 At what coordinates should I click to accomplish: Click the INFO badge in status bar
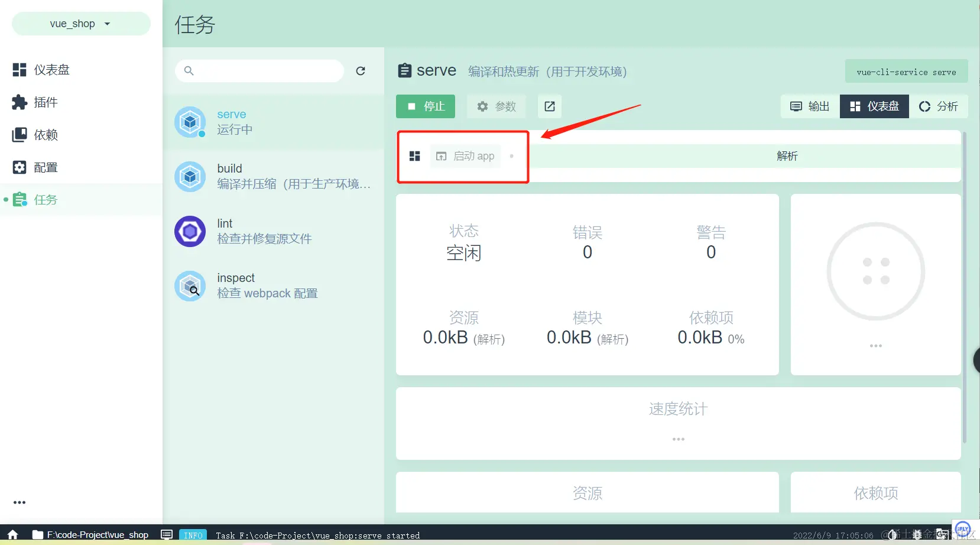coord(193,536)
